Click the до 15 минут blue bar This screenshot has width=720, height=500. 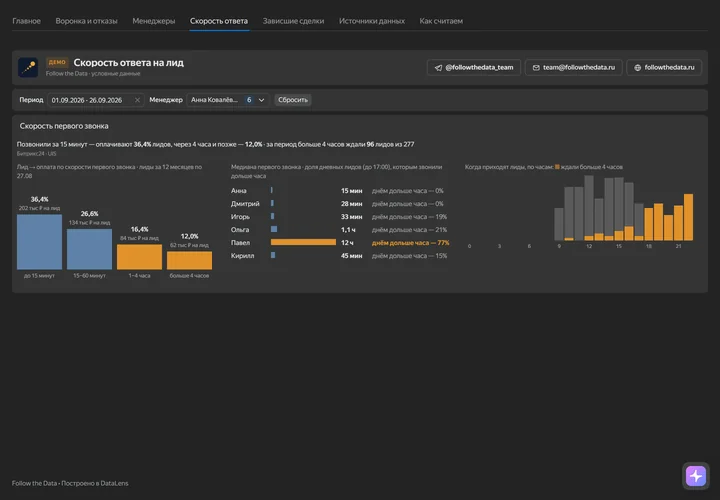(39, 242)
